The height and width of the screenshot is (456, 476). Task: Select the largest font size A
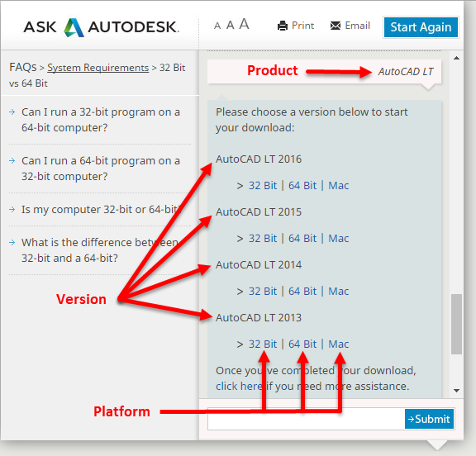click(x=244, y=24)
